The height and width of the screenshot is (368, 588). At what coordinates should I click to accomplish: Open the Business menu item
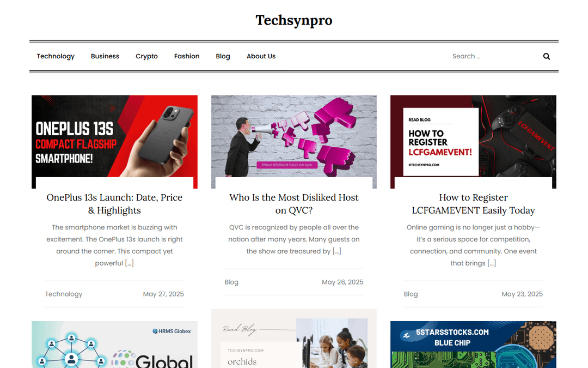pyautogui.click(x=105, y=56)
